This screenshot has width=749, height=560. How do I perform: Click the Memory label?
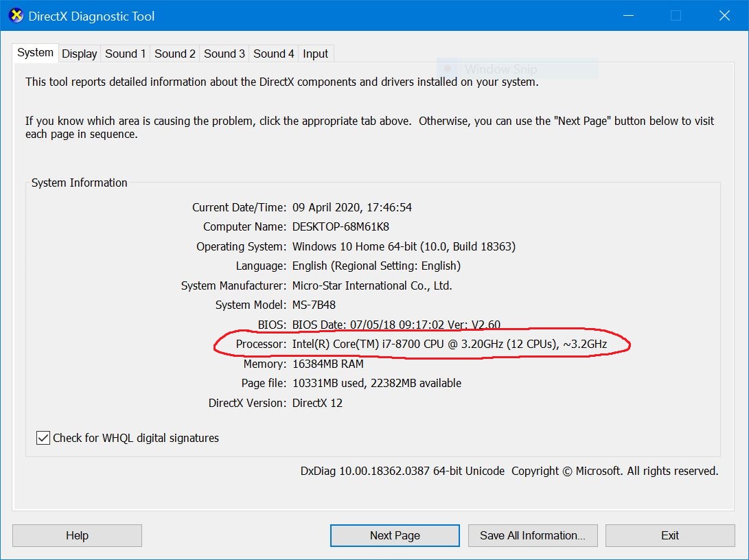(264, 364)
